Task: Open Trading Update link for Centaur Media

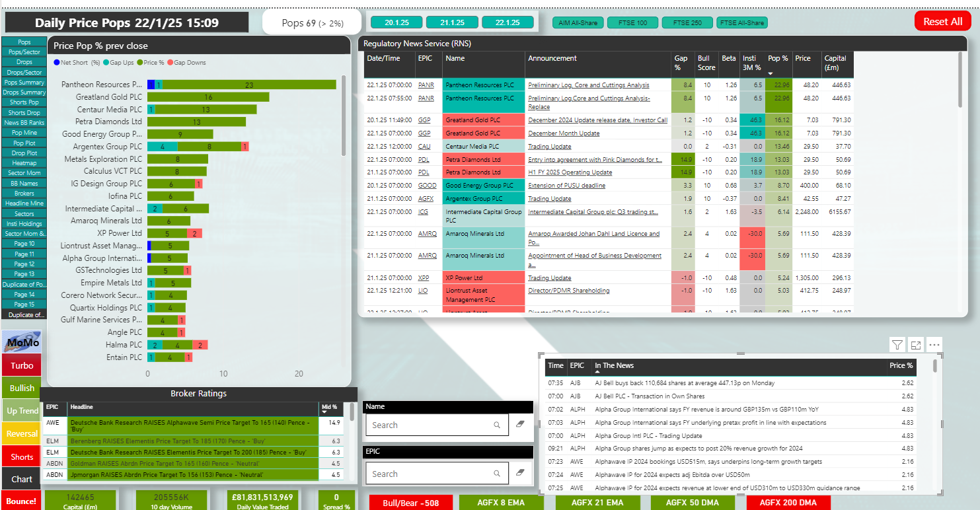Action: tap(549, 146)
